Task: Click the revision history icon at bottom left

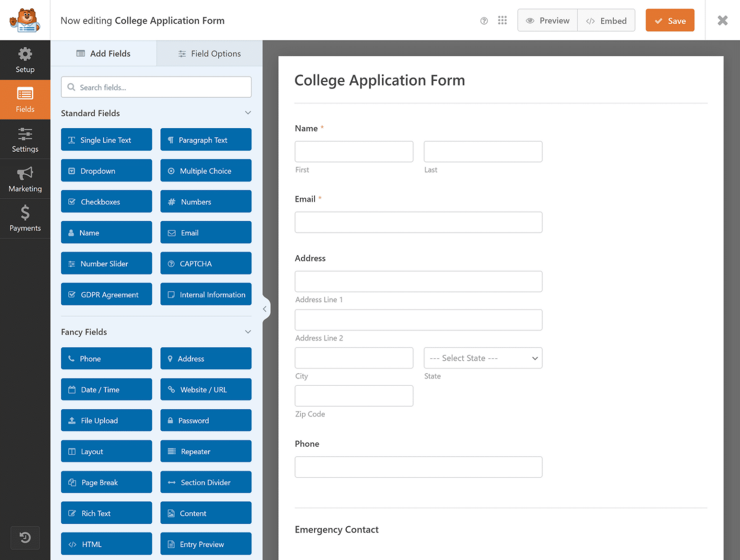Action: [x=25, y=538]
